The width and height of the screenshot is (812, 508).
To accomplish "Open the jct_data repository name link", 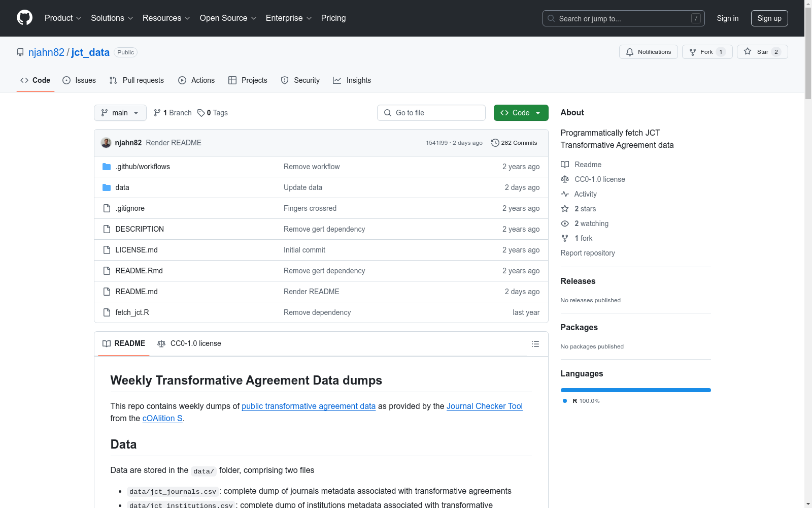I will (90, 52).
